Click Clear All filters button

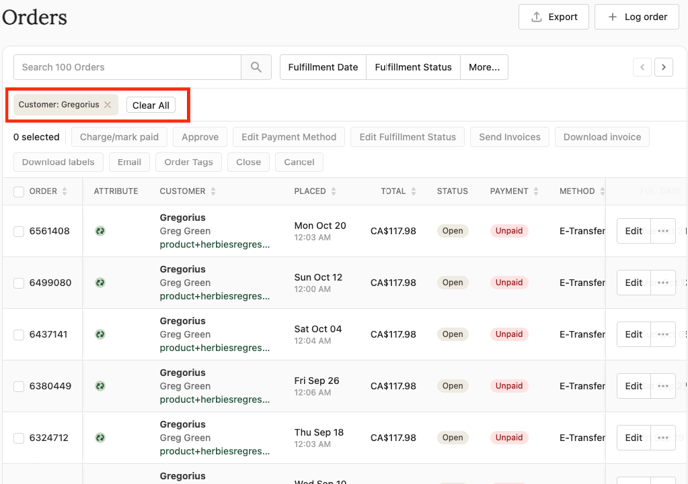point(150,105)
